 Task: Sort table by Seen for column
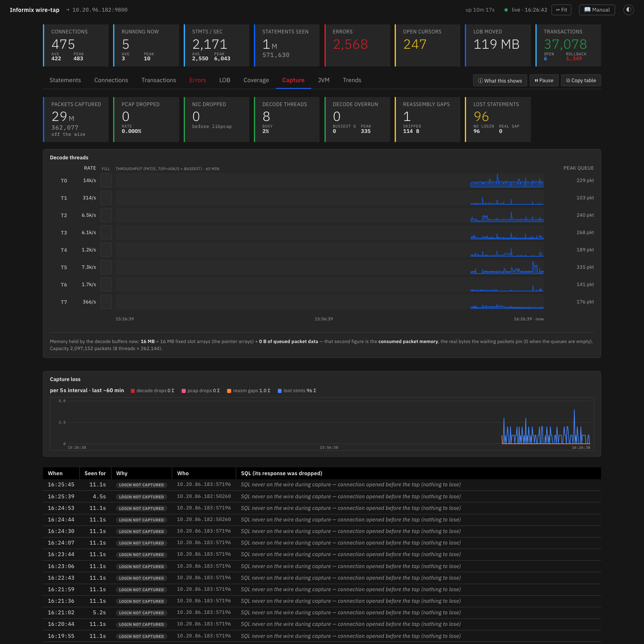(x=95, y=473)
